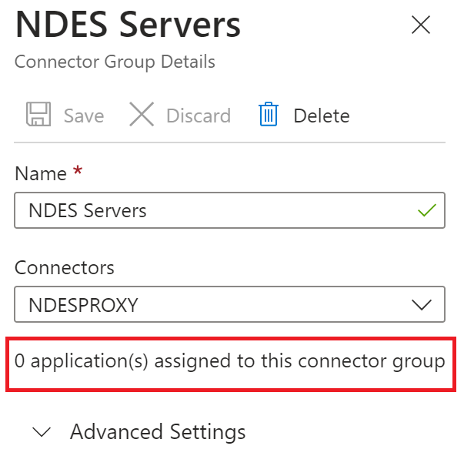Click the Save text label
The width and height of the screenshot is (474, 476).
(x=84, y=116)
